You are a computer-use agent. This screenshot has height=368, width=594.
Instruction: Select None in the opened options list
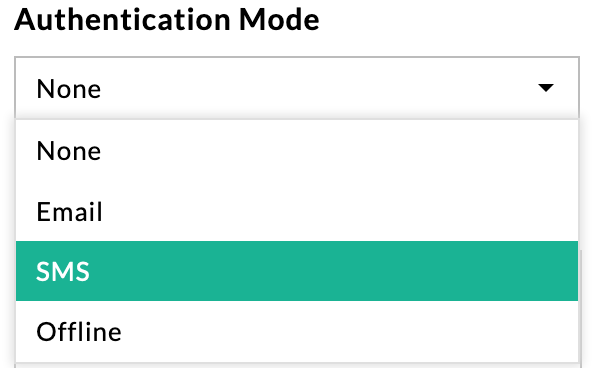tap(297, 151)
